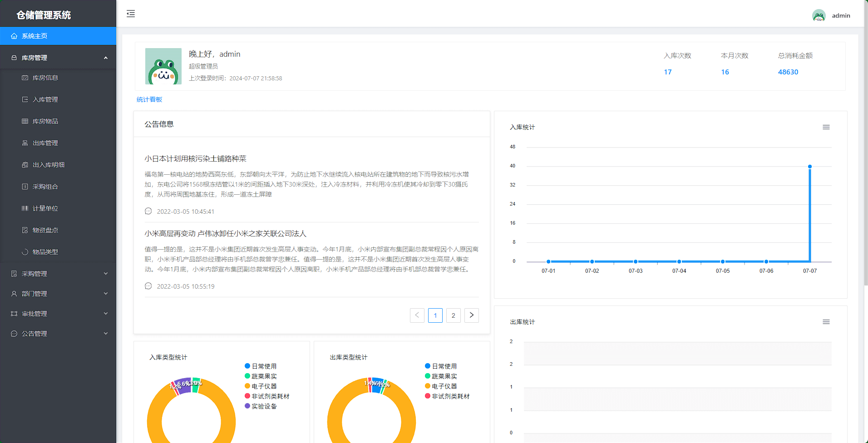Toggle 蔬菜果实 legend in 出库类型统计
868x443 pixels.
pyautogui.click(x=441, y=376)
